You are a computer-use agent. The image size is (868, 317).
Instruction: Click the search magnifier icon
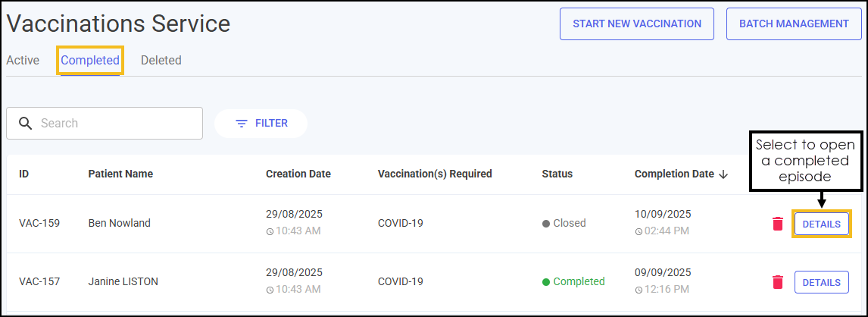(x=26, y=123)
